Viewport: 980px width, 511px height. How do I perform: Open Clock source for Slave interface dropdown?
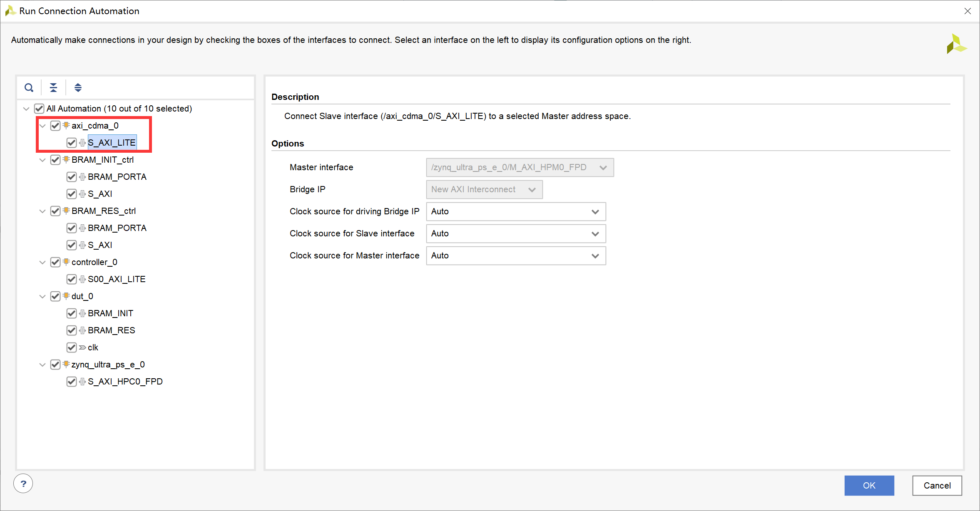pos(516,233)
